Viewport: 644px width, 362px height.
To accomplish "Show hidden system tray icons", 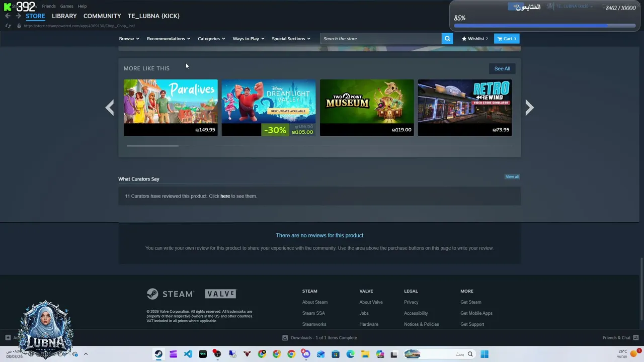I will pos(86,354).
